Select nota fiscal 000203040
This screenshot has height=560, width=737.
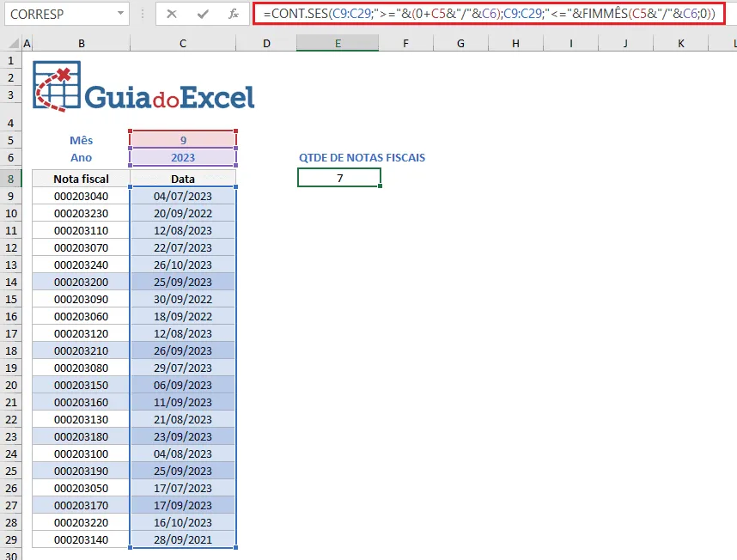[82, 197]
